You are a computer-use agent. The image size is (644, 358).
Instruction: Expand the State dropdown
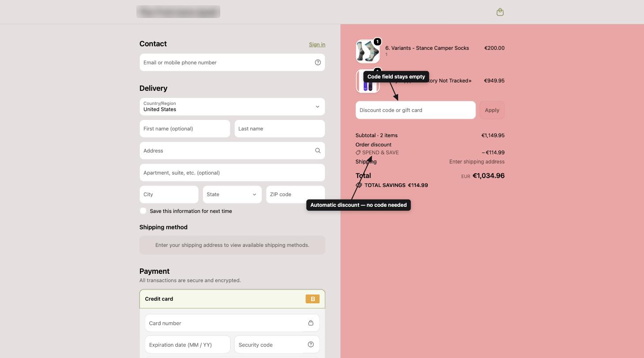(x=232, y=194)
